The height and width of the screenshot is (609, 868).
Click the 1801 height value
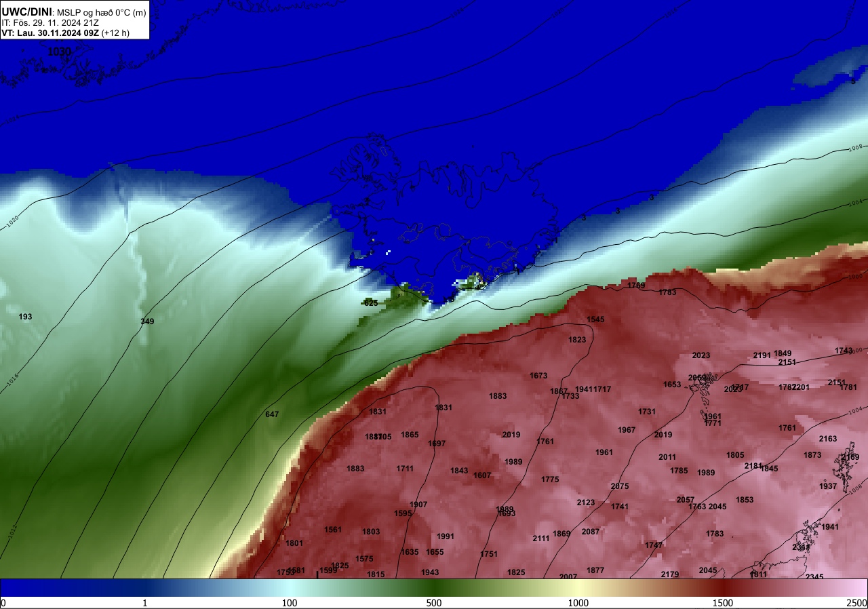(x=294, y=543)
